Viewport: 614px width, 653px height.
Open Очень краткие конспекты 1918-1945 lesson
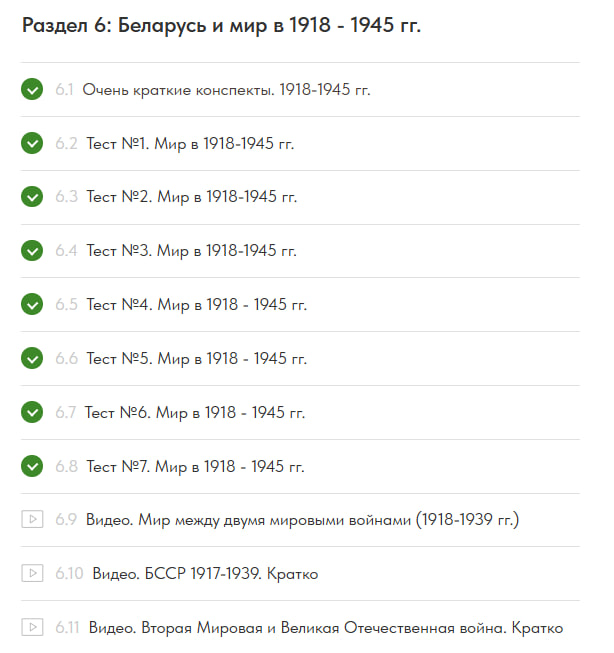pos(226,90)
